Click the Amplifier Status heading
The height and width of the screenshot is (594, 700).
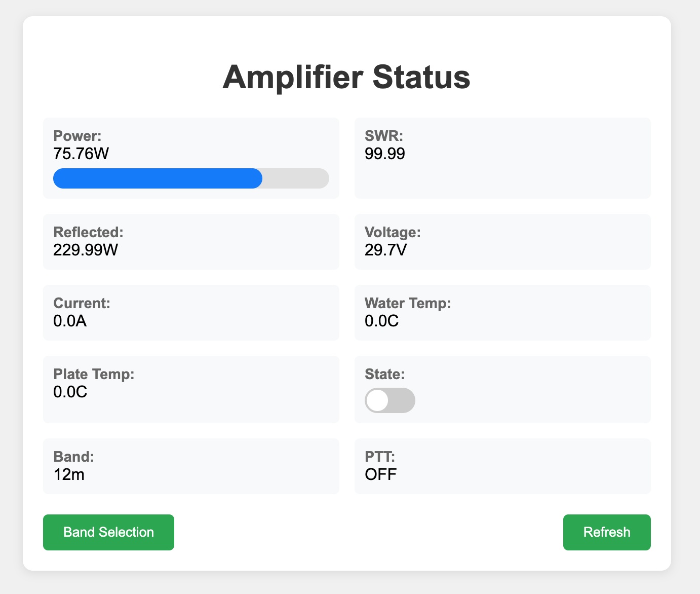(x=346, y=77)
